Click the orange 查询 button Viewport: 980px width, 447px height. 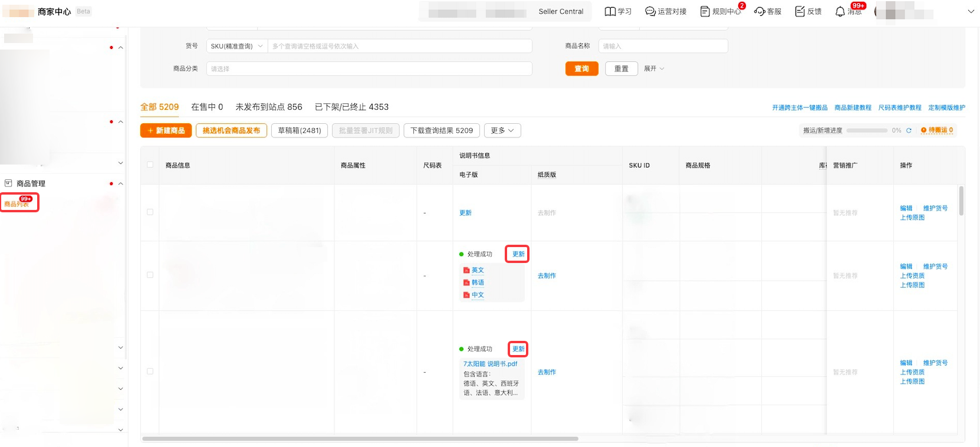tap(581, 68)
